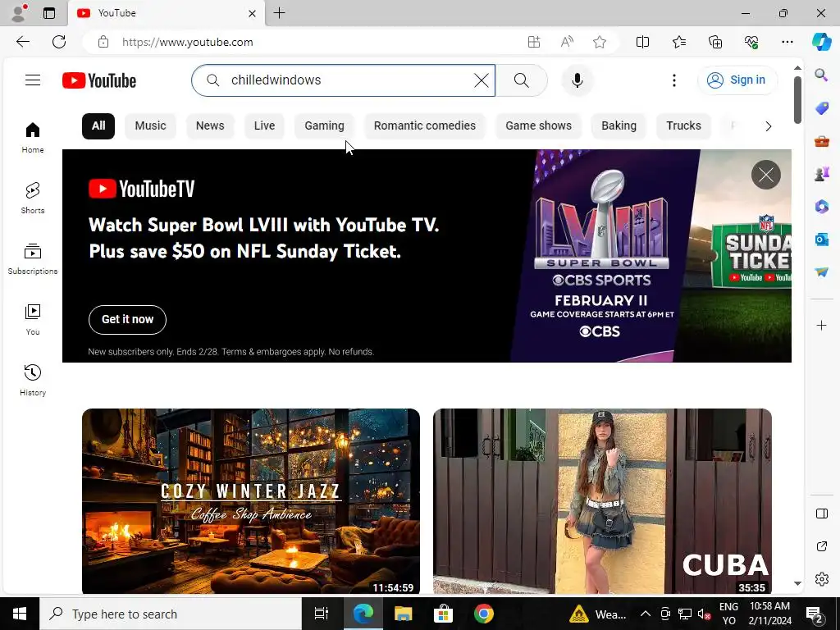
Task: Open Copilot in Edge sidebar
Action: click(x=821, y=42)
